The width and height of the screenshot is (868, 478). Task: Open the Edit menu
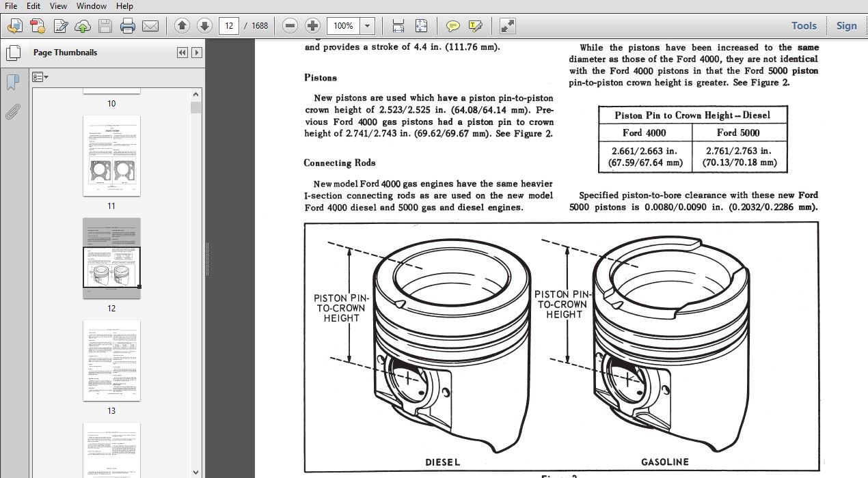click(x=33, y=6)
